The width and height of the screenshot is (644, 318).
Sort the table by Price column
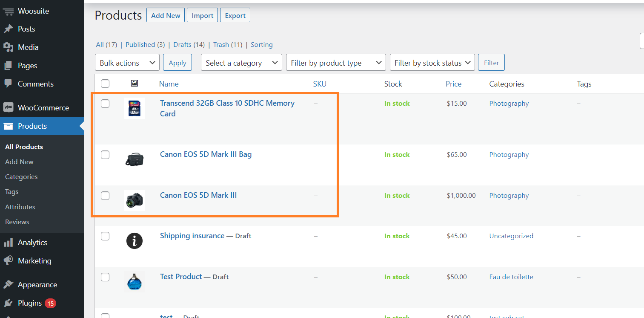(454, 84)
